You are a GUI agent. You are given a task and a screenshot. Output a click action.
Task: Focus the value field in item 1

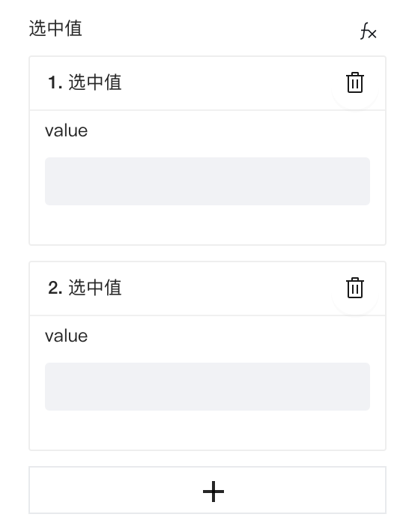coord(207,181)
